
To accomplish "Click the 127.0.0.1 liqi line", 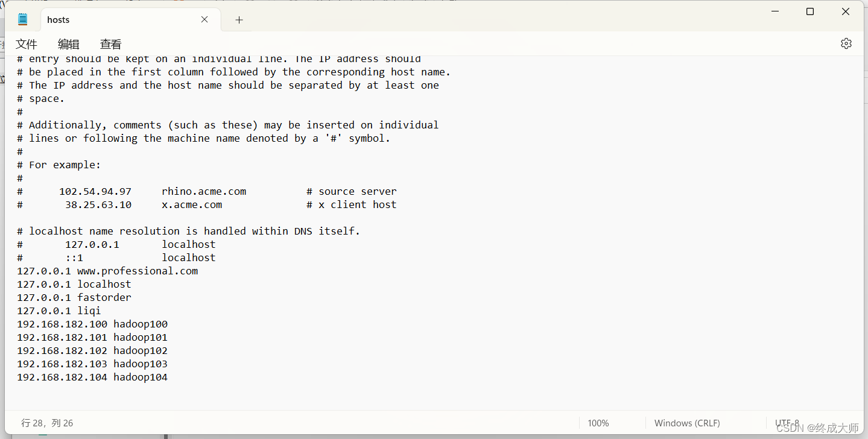I will point(59,311).
